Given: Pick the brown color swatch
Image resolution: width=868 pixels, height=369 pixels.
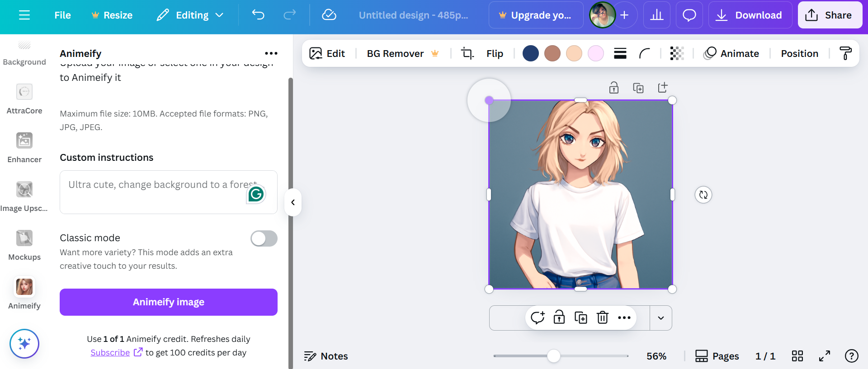Looking at the screenshot, I should pyautogui.click(x=552, y=53).
